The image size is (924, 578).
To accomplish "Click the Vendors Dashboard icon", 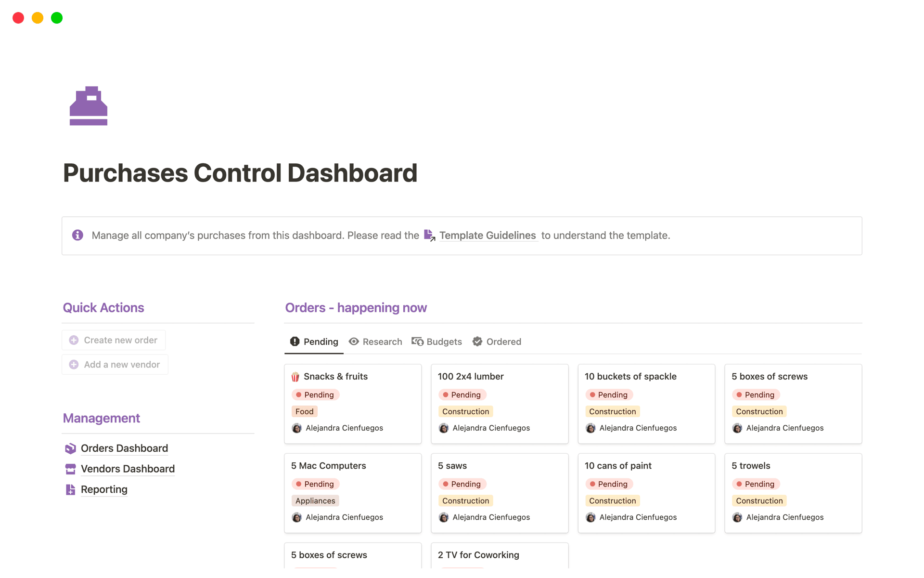I will [x=70, y=469].
